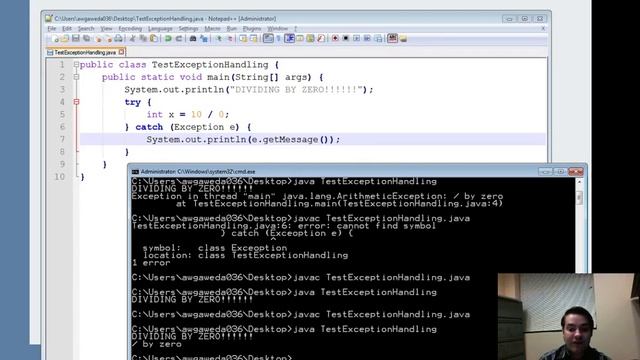
Task: Toggle synchronize horizontal scrolling
Action: coord(254,39)
